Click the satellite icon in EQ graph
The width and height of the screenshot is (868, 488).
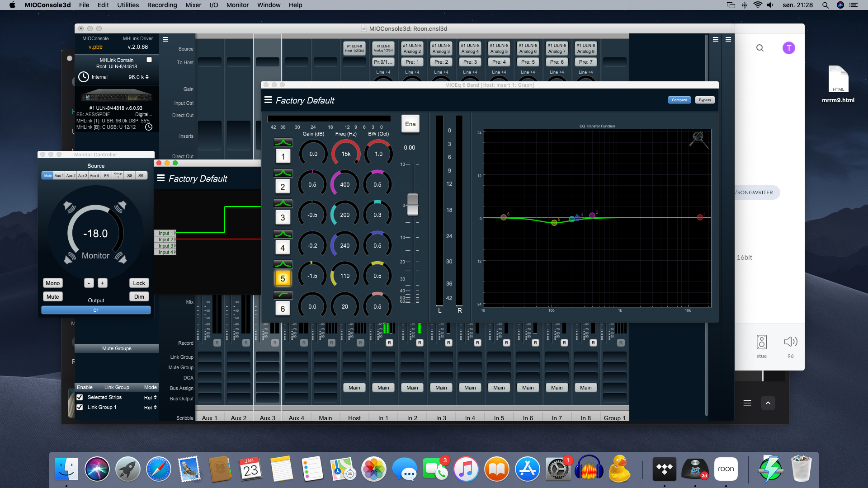coord(698,139)
